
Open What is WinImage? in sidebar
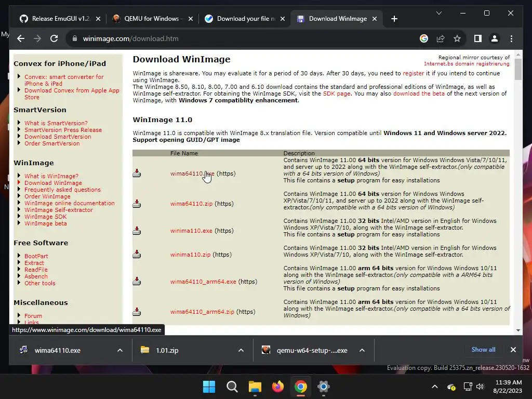tap(51, 176)
